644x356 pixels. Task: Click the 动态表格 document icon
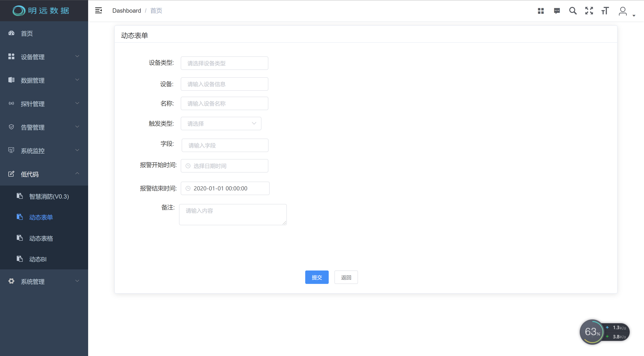tap(20, 238)
